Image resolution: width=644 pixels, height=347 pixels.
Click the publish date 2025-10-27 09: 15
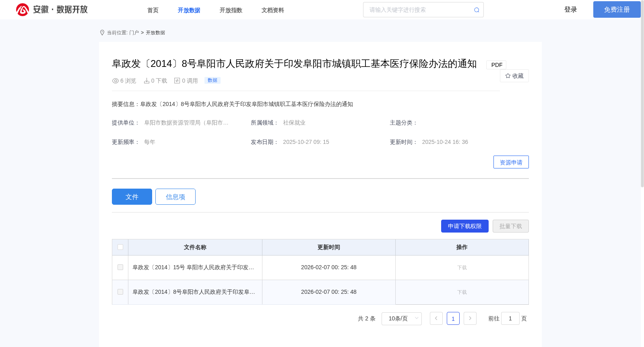pyautogui.click(x=306, y=142)
